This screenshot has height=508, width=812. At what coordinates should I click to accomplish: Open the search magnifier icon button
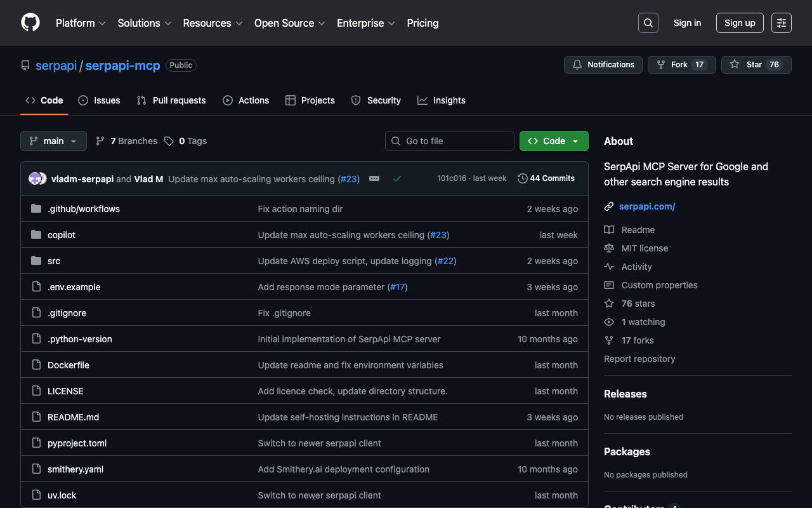point(648,23)
